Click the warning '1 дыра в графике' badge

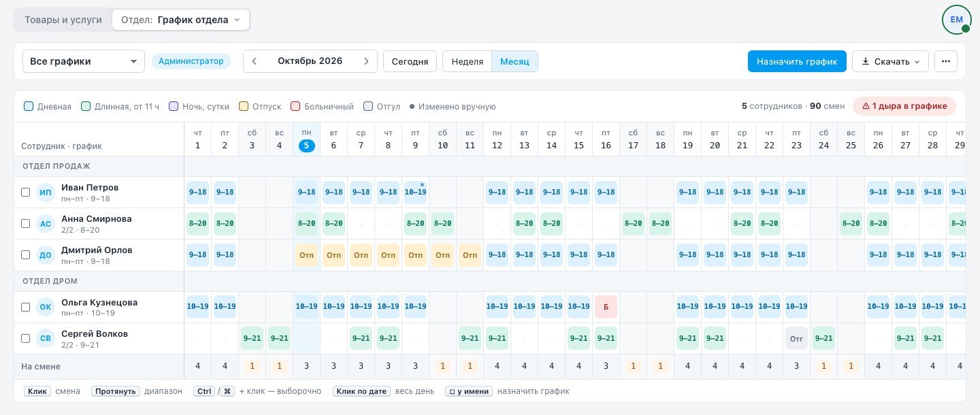pos(904,106)
